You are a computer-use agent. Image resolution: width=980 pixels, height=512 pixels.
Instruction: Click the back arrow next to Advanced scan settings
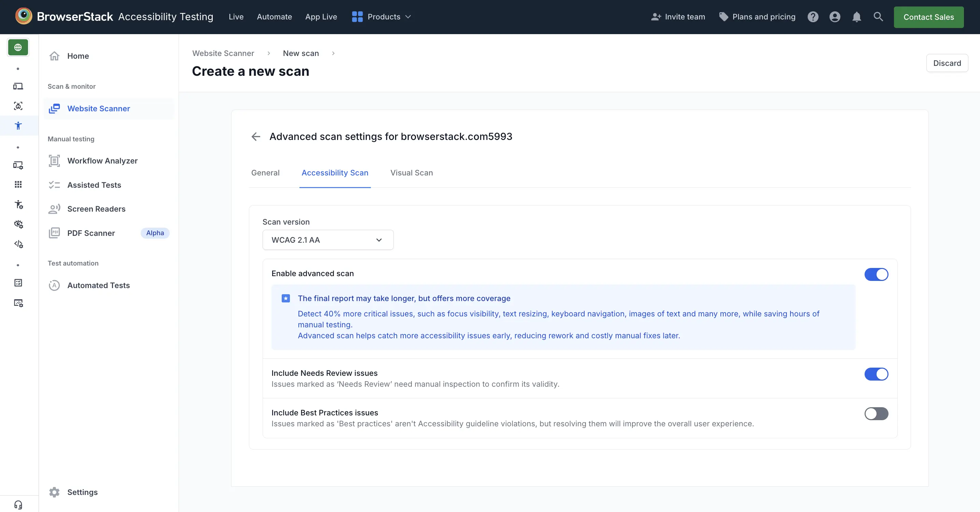pyautogui.click(x=256, y=137)
